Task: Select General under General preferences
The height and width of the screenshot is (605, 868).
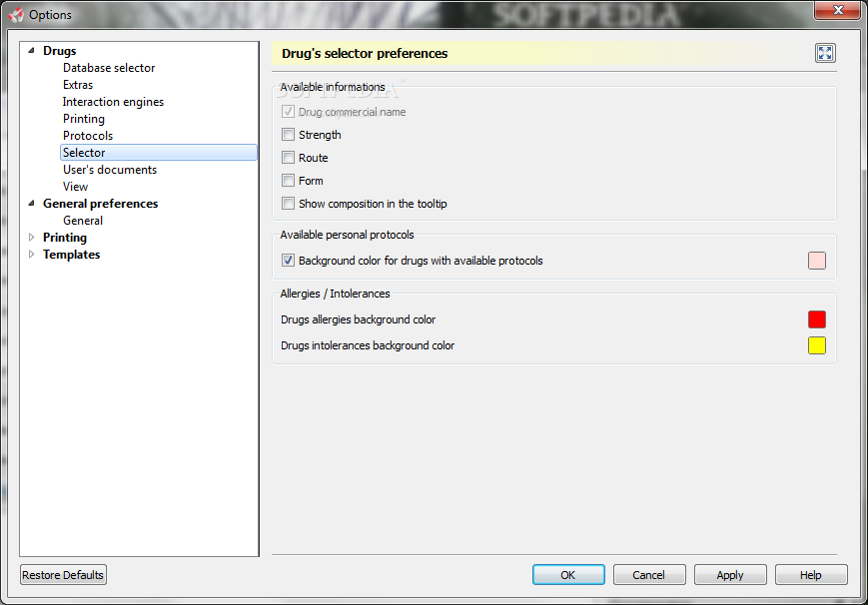Action: click(83, 221)
